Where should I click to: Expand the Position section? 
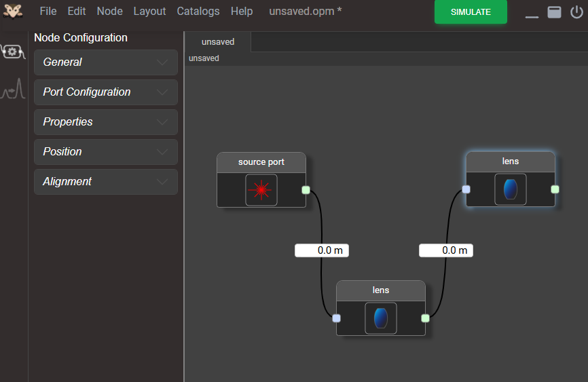point(106,152)
